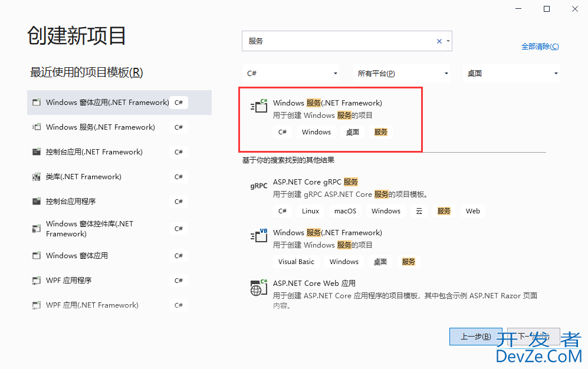The width and height of the screenshot is (588, 369).
Task: Select recent template 控制台应用(.NET Framework)
Action: pyautogui.click(x=119, y=151)
